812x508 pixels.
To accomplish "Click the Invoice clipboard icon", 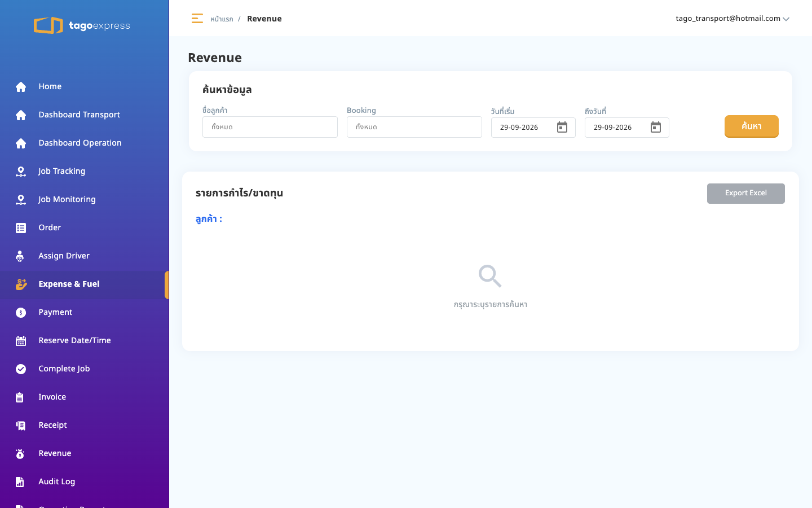I will point(20,397).
